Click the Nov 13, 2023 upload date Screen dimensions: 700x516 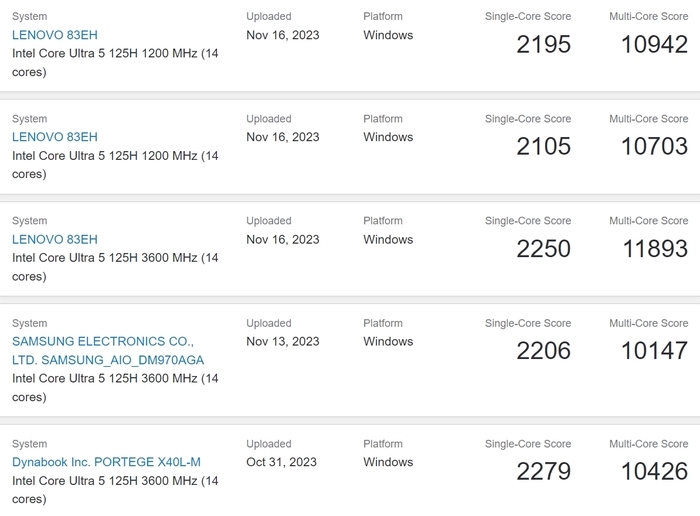click(283, 341)
